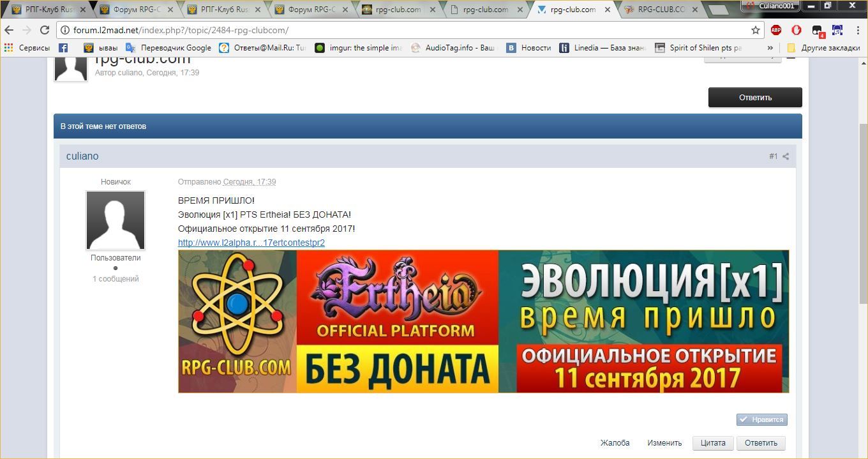Bookmark this page with the star icon
The width and height of the screenshot is (868, 459).
click(756, 30)
